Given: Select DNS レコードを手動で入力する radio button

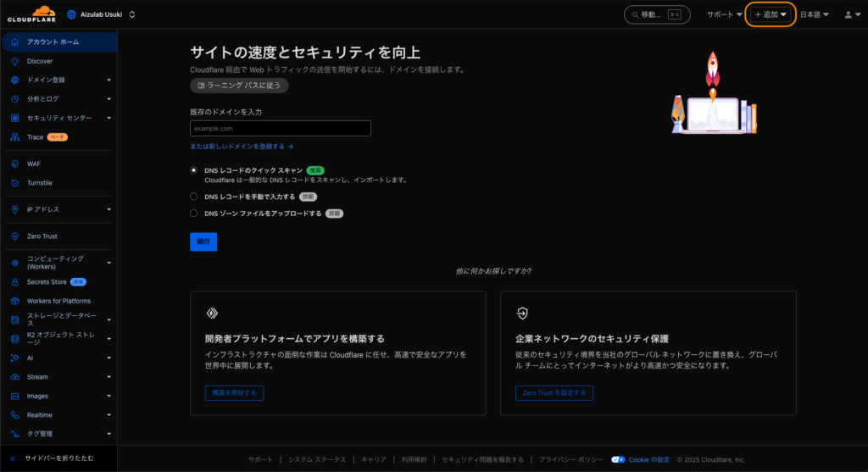Looking at the screenshot, I should click(x=194, y=197).
